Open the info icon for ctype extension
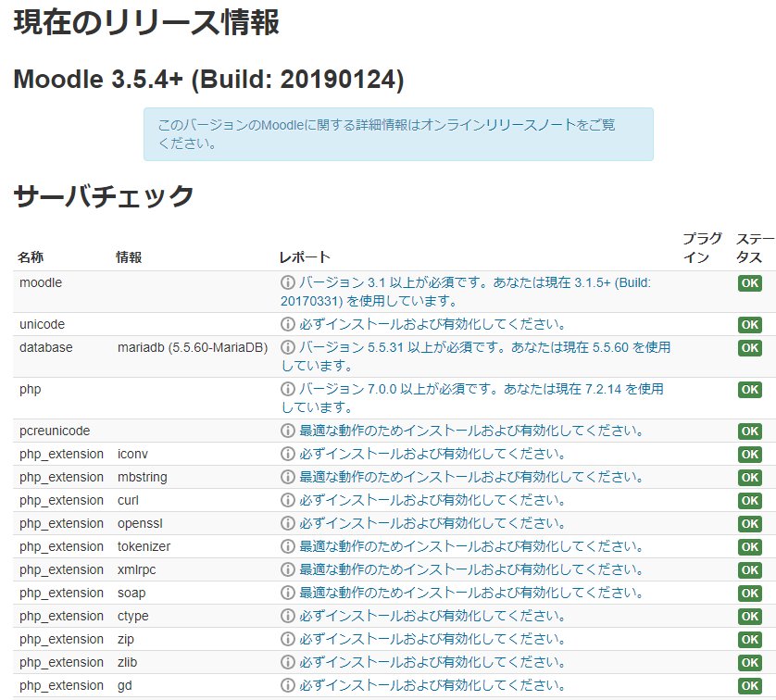Screen dimensions: 776x700 (288, 616)
